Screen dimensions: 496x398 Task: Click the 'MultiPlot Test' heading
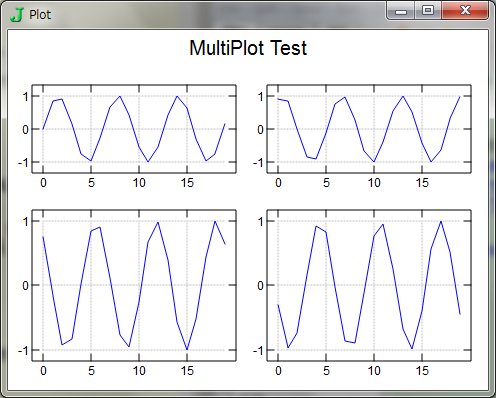point(248,48)
